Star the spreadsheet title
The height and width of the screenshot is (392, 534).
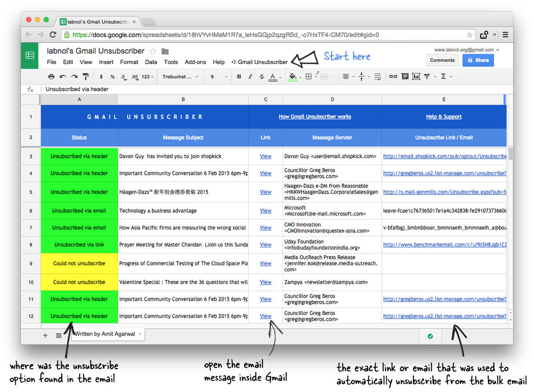click(153, 51)
